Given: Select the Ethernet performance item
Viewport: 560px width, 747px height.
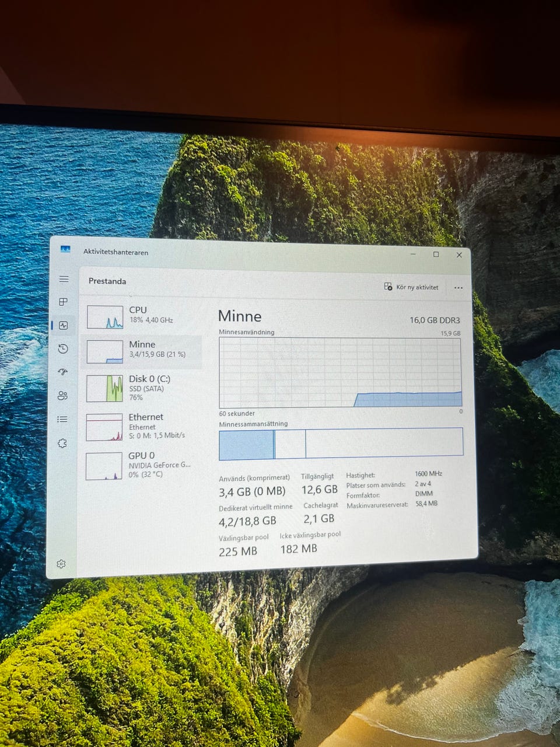Looking at the screenshot, I should [x=142, y=427].
